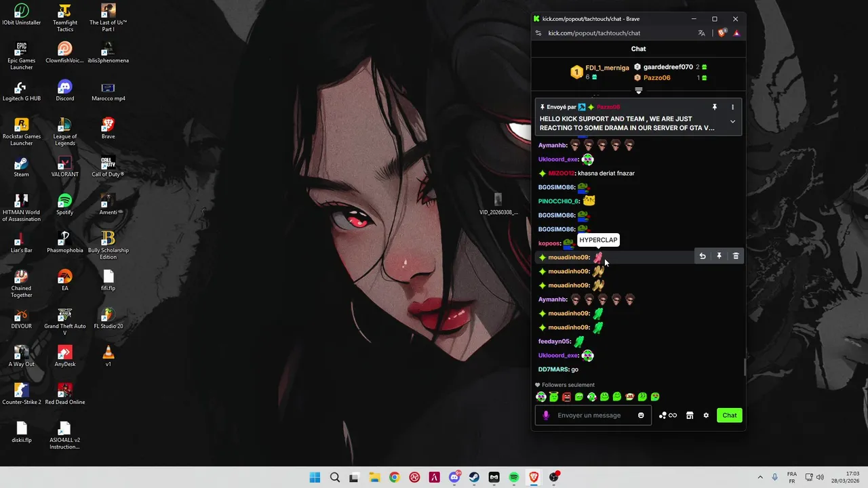Click username mouadinho09 in hovered message
The width and height of the screenshot is (868, 488).
point(568,258)
